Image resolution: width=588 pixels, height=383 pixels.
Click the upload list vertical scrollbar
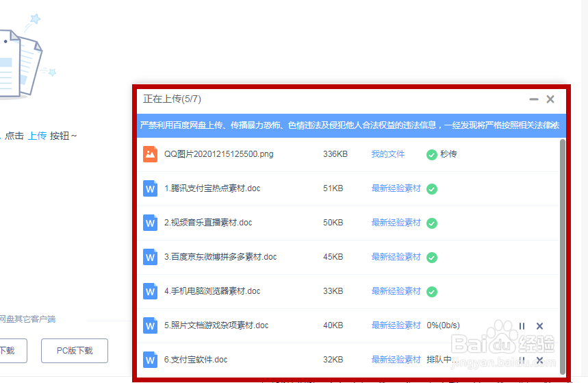[x=562, y=257]
